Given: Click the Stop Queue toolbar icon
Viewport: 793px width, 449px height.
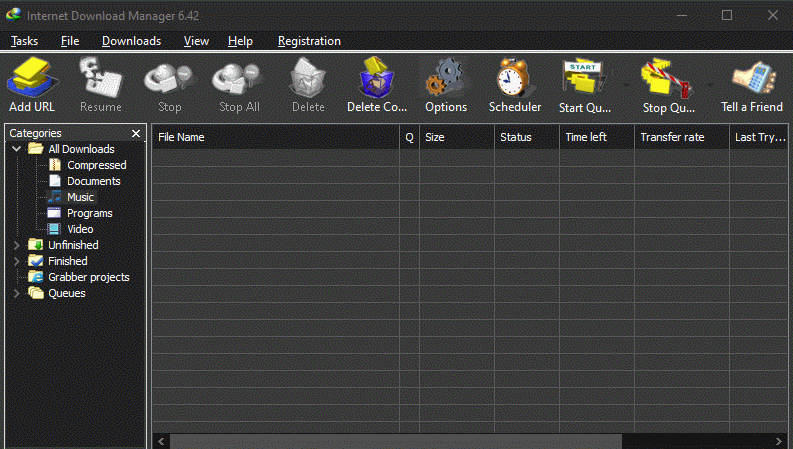Looking at the screenshot, I should point(667,78).
